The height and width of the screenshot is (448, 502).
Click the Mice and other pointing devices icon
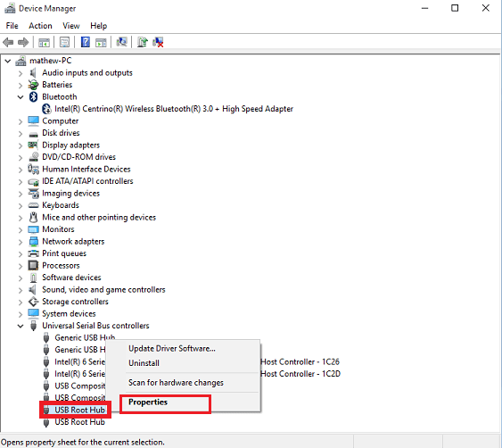(33, 217)
